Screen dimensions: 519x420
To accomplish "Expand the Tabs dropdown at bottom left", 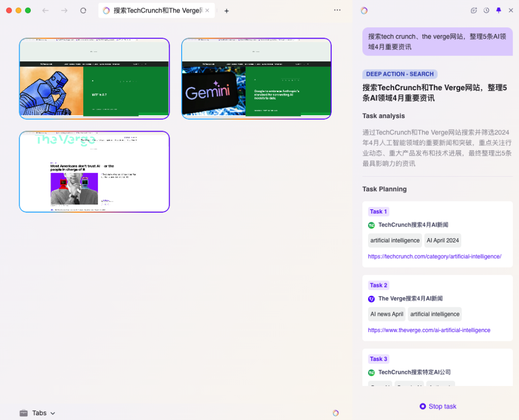I will pos(37,413).
